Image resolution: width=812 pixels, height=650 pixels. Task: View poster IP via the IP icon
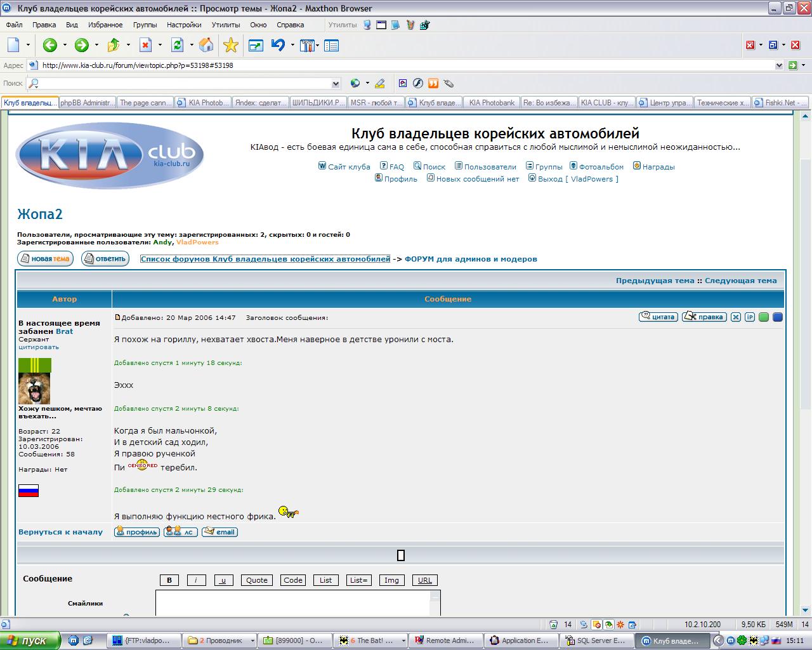pyautogui.click(x=749, y=317)
